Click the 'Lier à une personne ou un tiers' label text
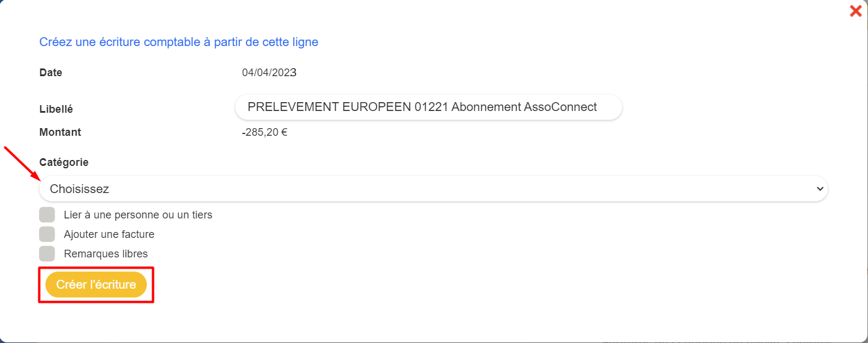This screenshot has height=343, width=868. click(x=138, y=215)
